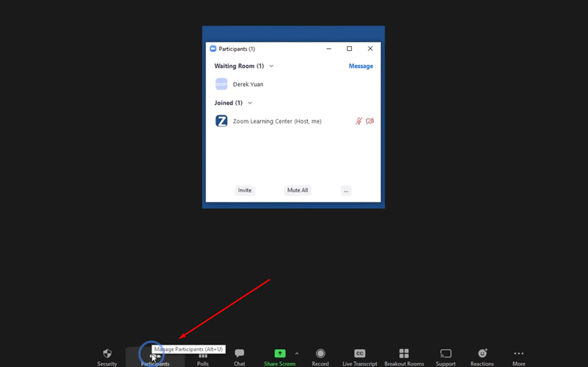Expand Share Screen options caret
The image size is (588, 367).
pos(297,354)
